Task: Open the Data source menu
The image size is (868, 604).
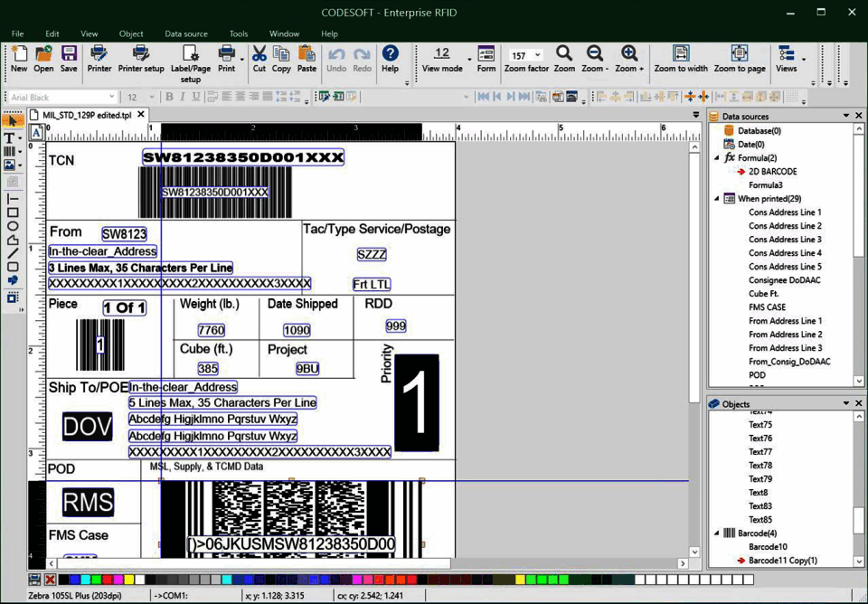Action: 185,33
